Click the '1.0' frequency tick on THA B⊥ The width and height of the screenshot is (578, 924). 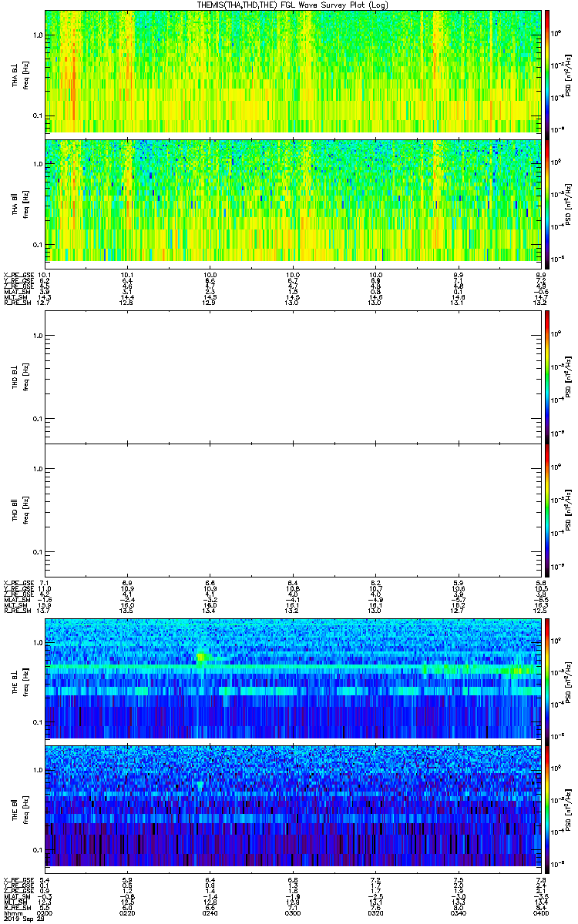[x=37, y=35]
